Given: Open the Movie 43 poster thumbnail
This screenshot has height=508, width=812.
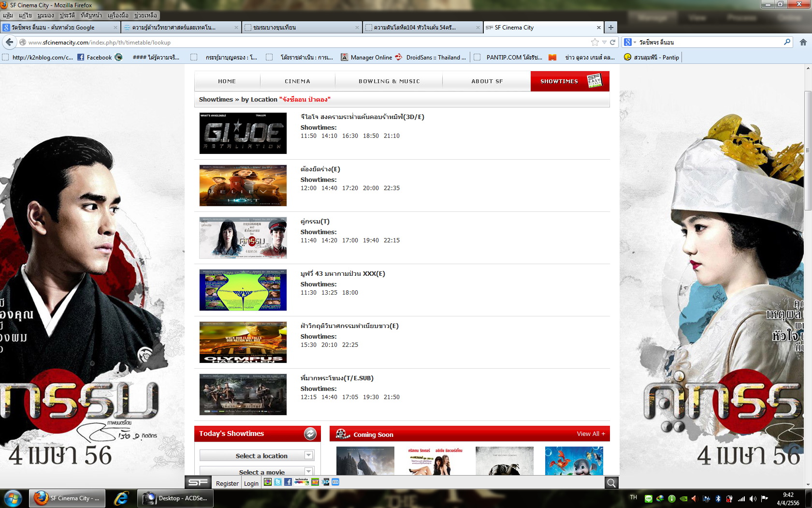Looking at the screenshot, I should [x=243, y=290].
